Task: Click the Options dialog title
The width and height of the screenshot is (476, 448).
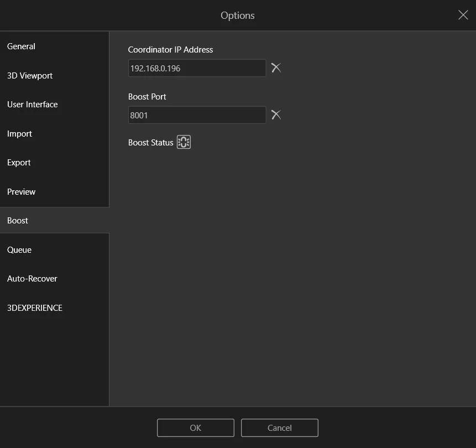Action: click(238, 15)
